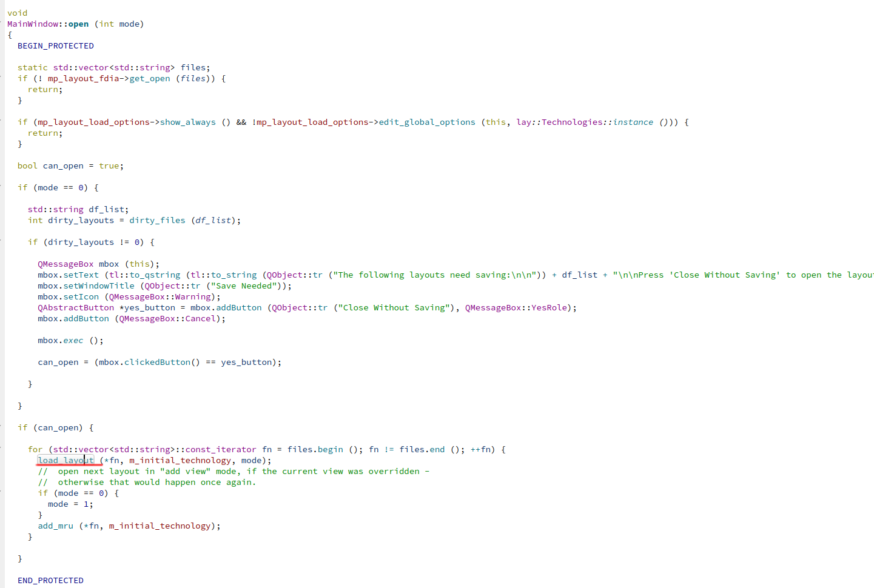Click the comment about "add view" mode
874x588 pixels.
coord(234,471)
